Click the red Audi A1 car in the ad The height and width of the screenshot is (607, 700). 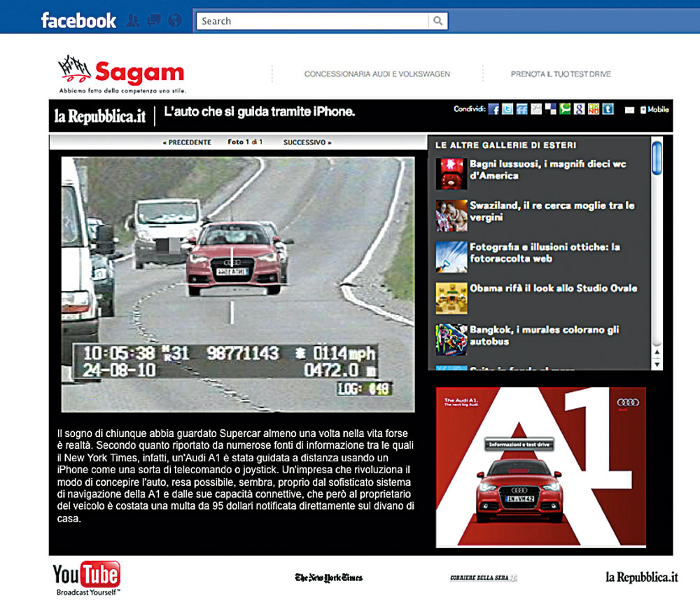519,491
